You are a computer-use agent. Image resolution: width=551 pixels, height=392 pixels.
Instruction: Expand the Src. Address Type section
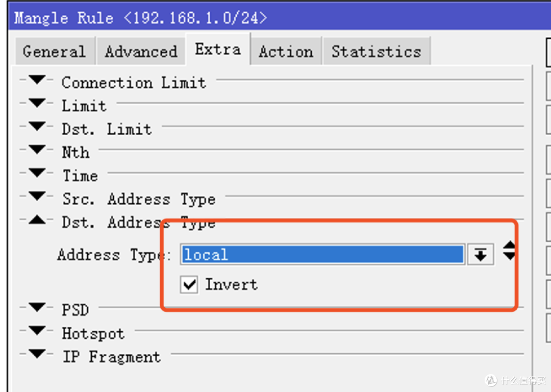(37, 197)
